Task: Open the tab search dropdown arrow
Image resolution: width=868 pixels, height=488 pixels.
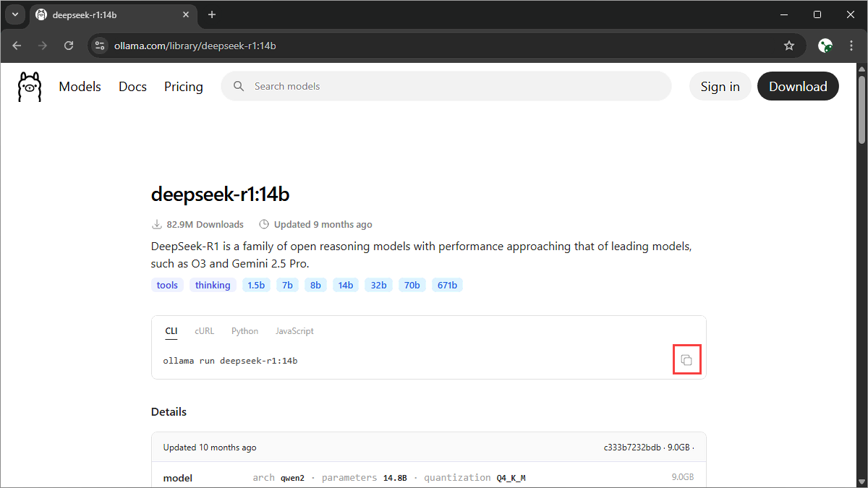Action: coord(14,14)
